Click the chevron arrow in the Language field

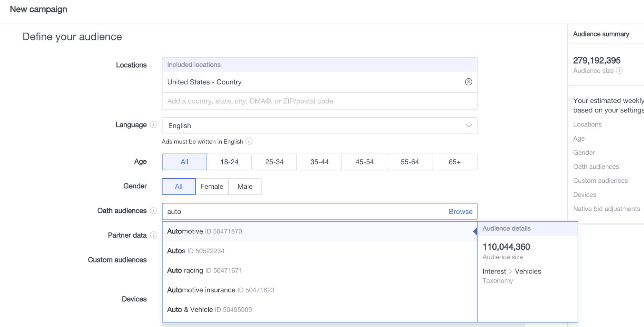(468, 126)
